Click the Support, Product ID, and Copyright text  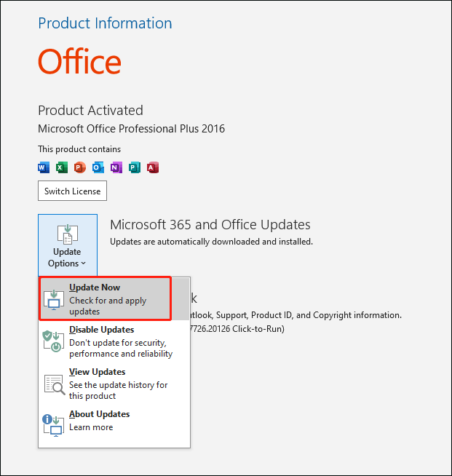coord(296,315)
